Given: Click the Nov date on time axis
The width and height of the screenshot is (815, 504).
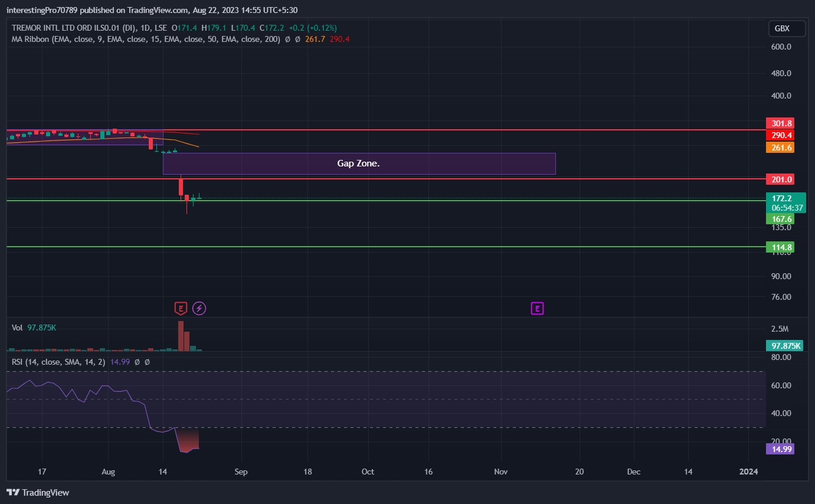Looking at the screenshot, I should coord(501,472).
